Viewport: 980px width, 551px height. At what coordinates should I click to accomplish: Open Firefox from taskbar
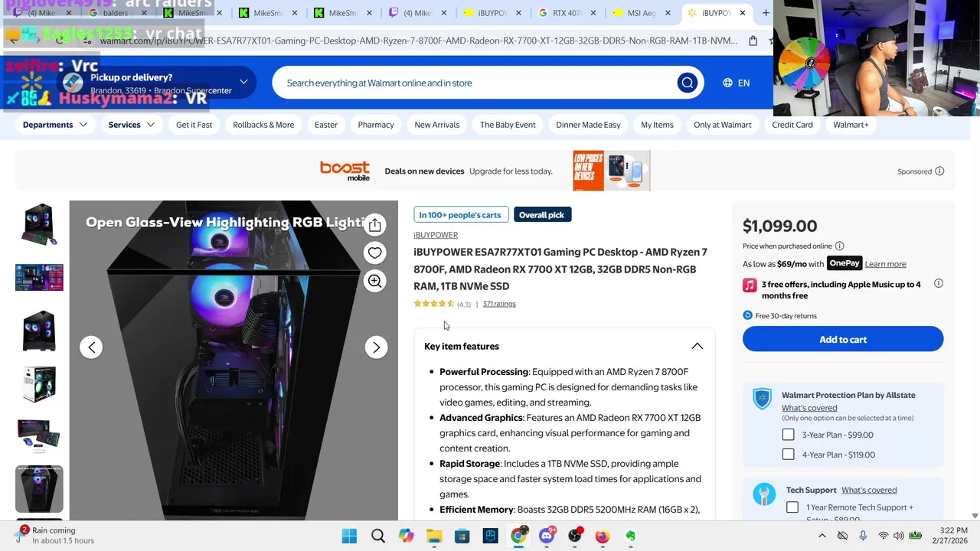point(603,536)
